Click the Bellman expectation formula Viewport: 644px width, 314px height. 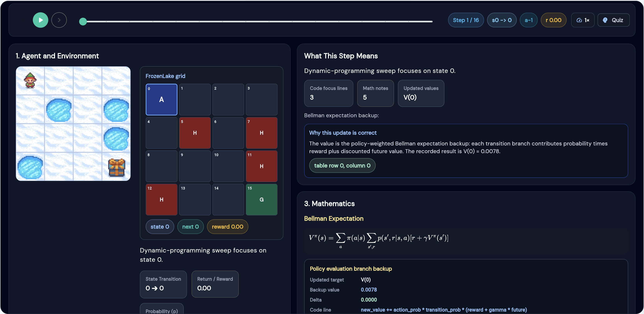click(x=379, y=240)
